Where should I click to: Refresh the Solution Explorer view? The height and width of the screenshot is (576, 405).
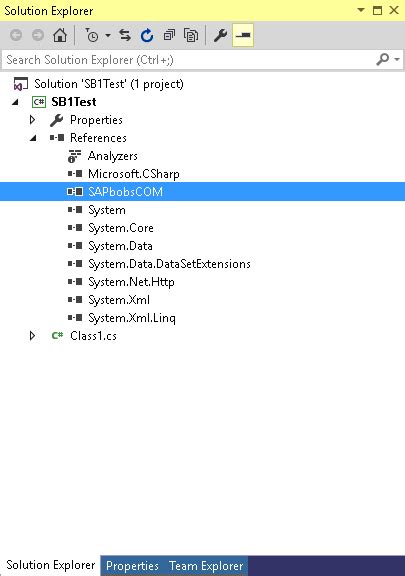147,36
